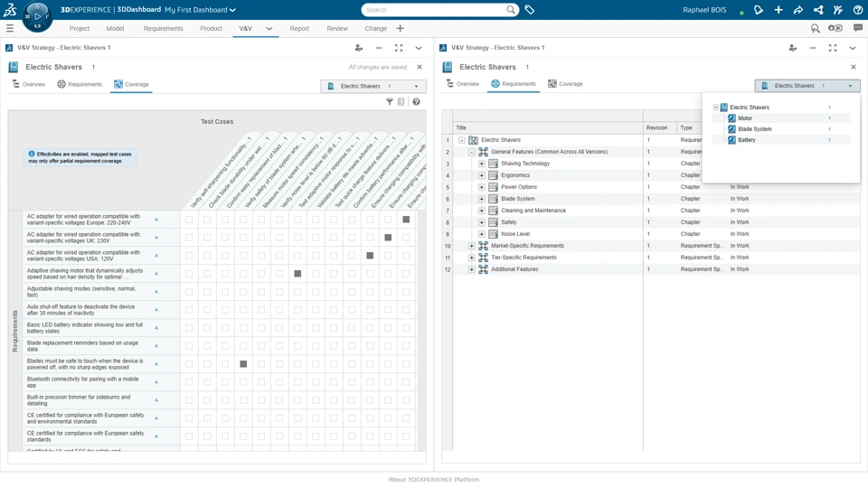
Task: Select the Noise Level chapter row
Action: coord(515,234)
